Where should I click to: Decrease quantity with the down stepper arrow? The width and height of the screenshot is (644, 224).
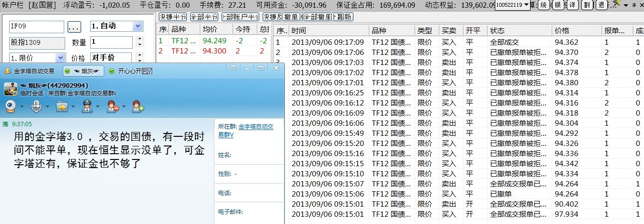click(x=139, y=45)
